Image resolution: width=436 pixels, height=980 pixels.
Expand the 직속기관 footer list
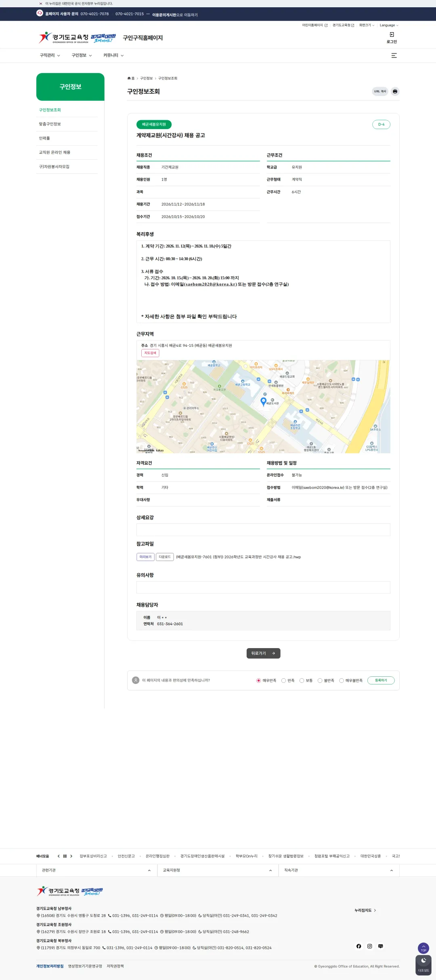point(339,870)
